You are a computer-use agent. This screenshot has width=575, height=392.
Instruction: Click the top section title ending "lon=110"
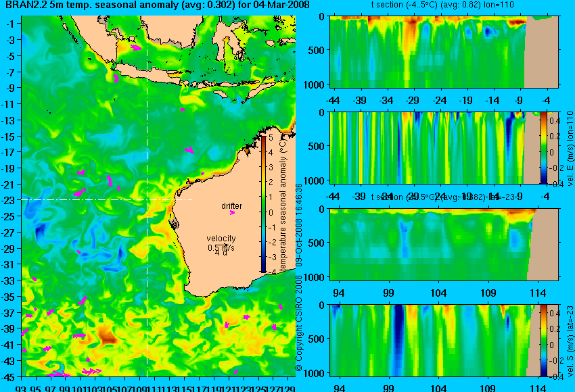(442, 5)
